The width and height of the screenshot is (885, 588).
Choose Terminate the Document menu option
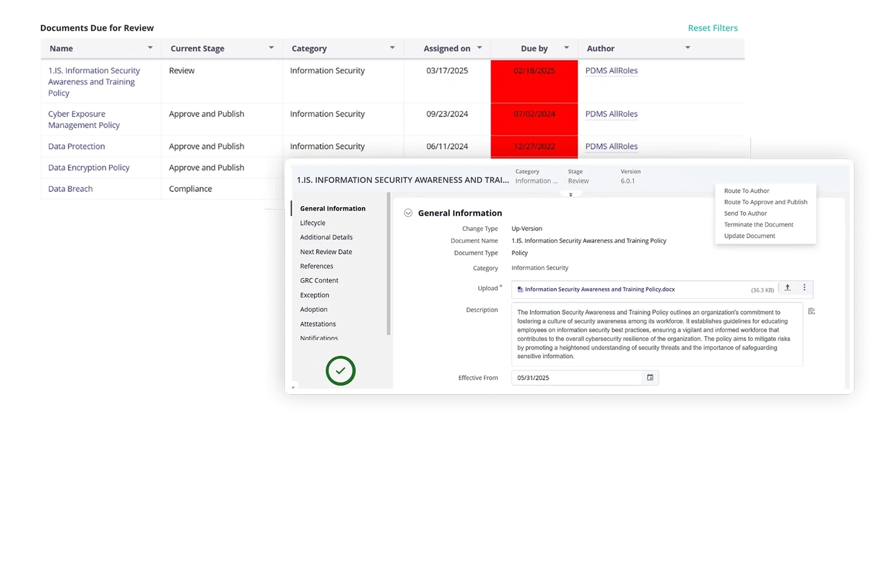point(758,224)
